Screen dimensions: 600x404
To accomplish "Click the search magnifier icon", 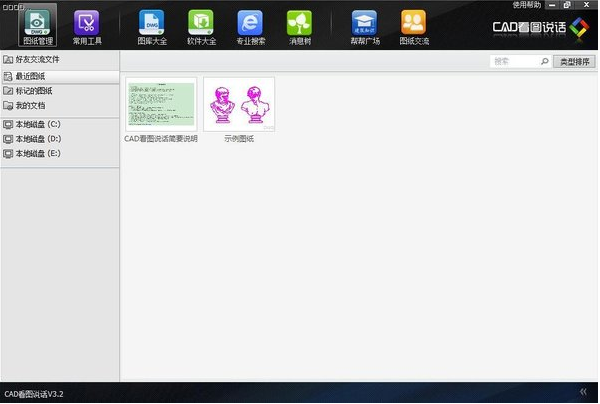I will coord(544,61).
